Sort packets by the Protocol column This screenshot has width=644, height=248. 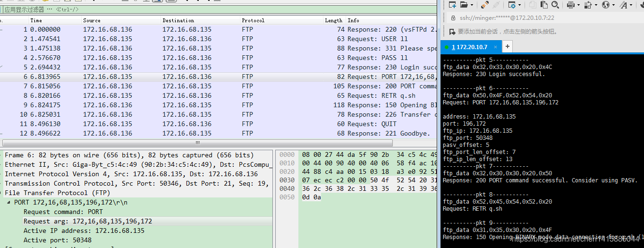click(281, 20)
